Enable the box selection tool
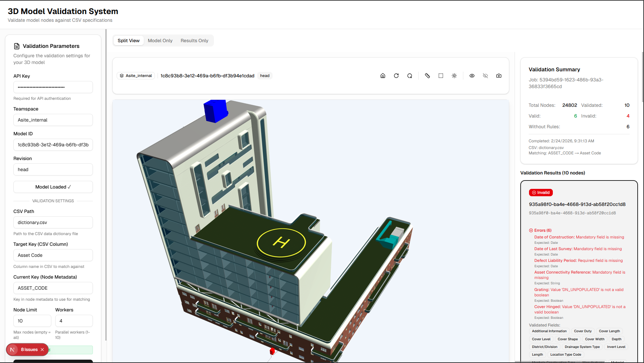The height and width of the screenshot is (363, 644). [441, 76]
